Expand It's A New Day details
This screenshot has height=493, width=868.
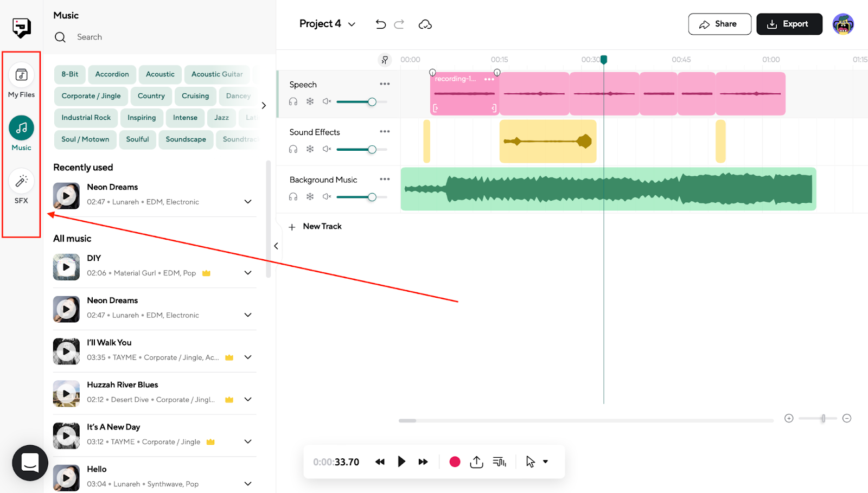[248, 442]
